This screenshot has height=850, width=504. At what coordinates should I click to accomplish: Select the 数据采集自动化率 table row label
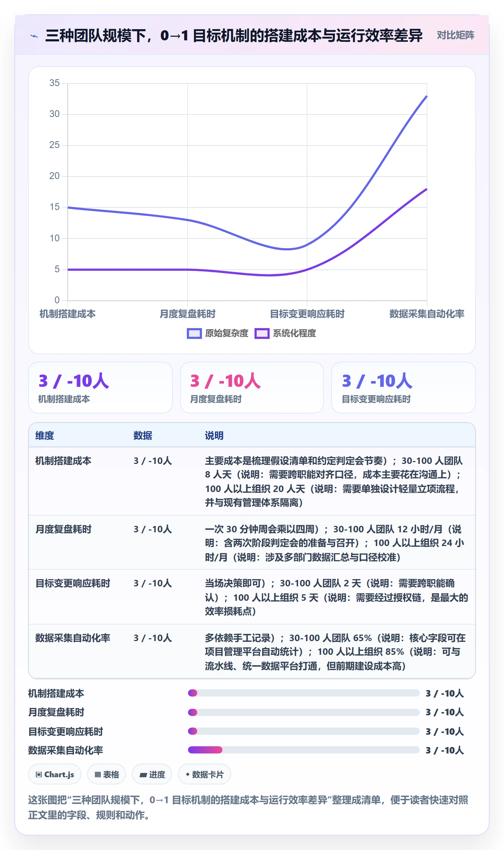[x=73, y=638]
